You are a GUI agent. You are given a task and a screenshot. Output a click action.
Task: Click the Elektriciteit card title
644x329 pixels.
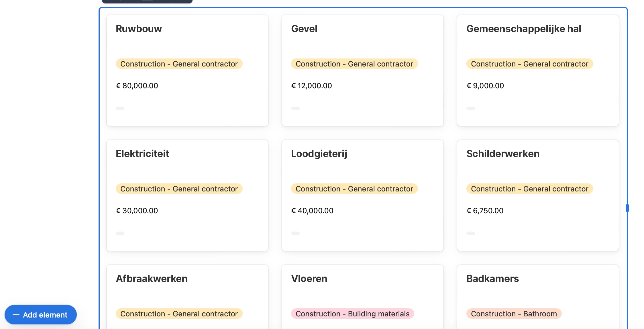(142, 154)
